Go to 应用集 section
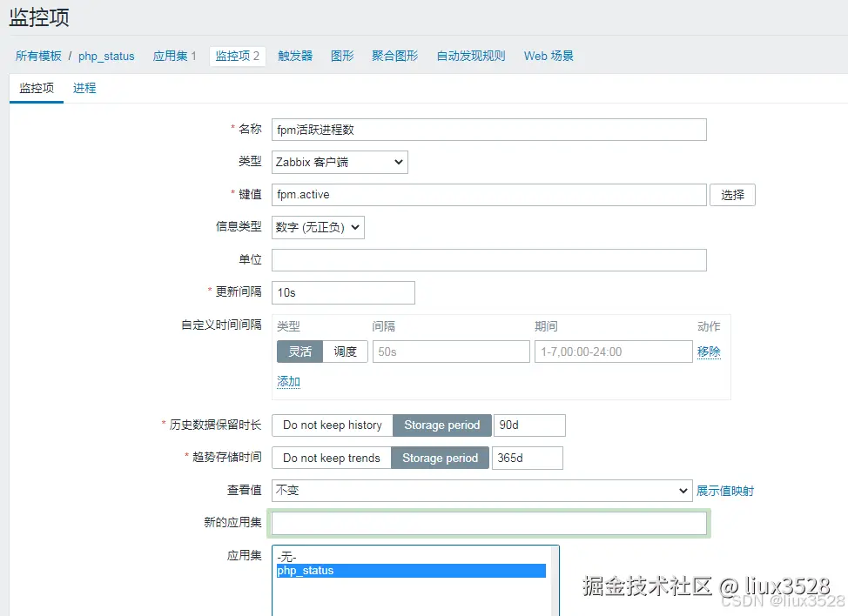Screen dimensions: 848x616 coord(174,57)
